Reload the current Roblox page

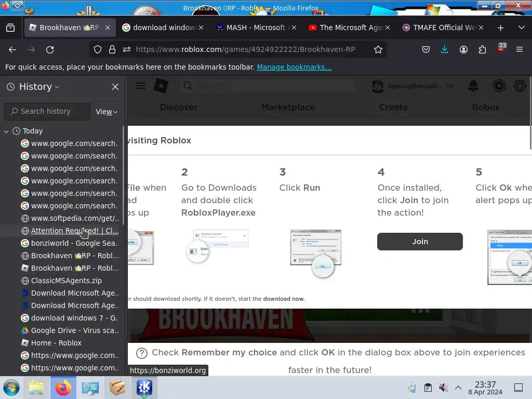tap(50, 50)
